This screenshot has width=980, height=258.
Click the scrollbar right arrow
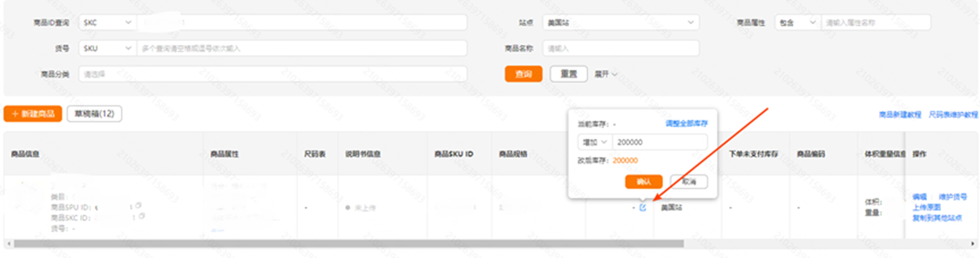click(973, 244)
